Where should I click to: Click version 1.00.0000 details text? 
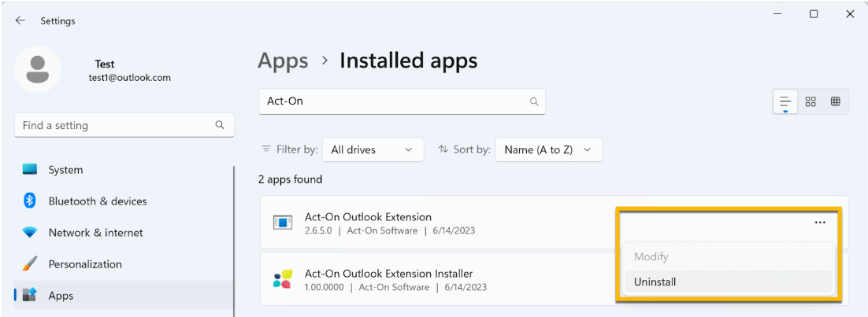coord(396,287)
